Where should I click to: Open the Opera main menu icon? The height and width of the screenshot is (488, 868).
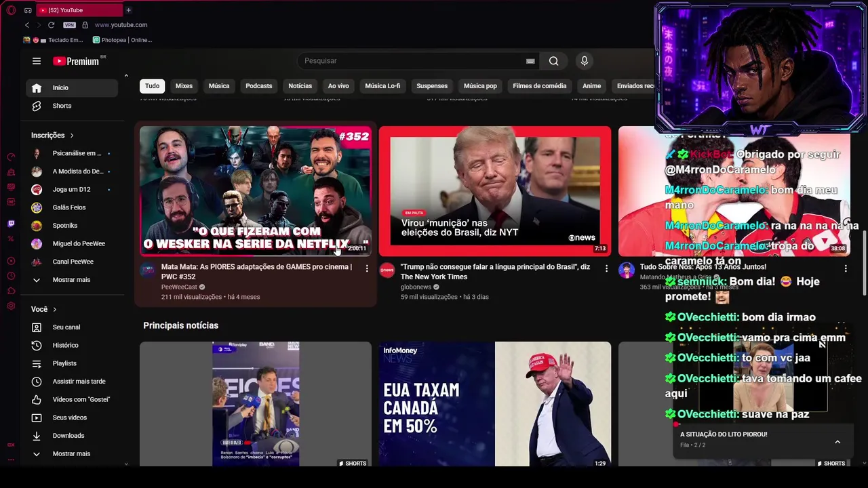pyautogui.click(x=11, y=10)
